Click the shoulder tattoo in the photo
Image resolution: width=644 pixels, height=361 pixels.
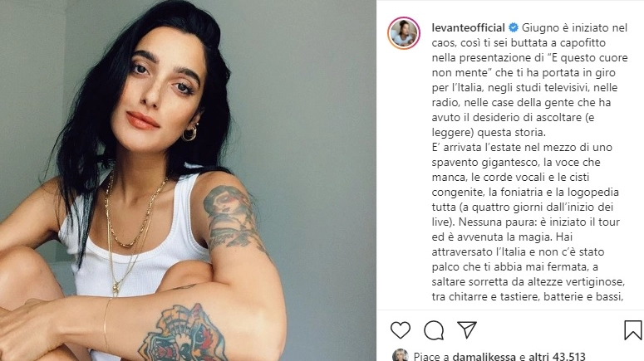(x=231, y=217)
